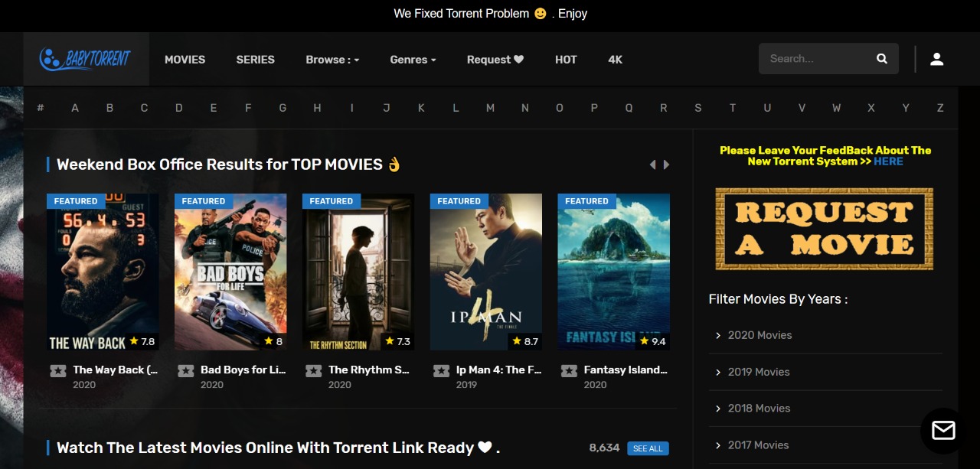Click the ticket icon beside Ip Man 4
Image resolution: width=980 pixels, height=469 pixels.
[x=441, y=371]
